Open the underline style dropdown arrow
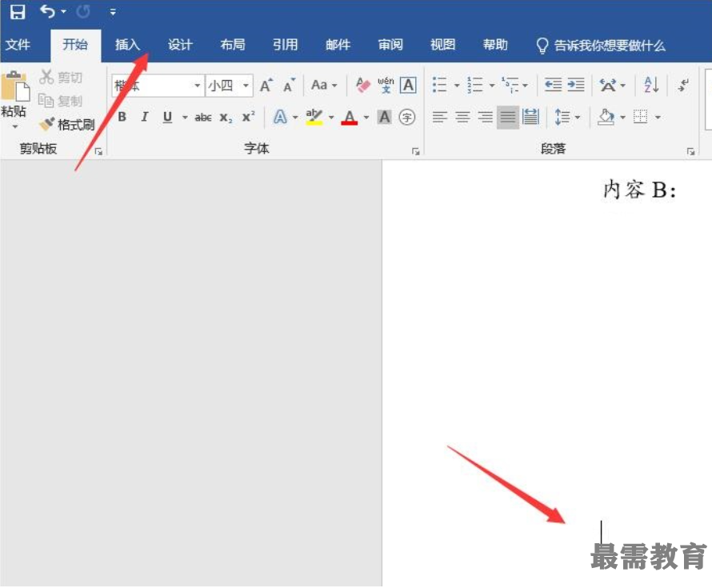Image resolution: width=712 pixels, height=588 pixels. coord(184,118)
